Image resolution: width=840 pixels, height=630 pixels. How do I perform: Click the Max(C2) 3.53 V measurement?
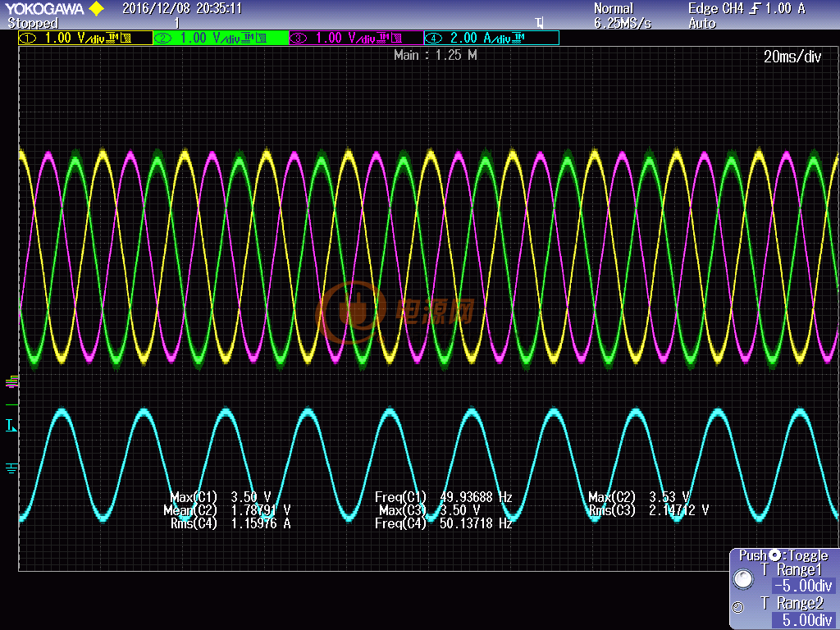638,497
